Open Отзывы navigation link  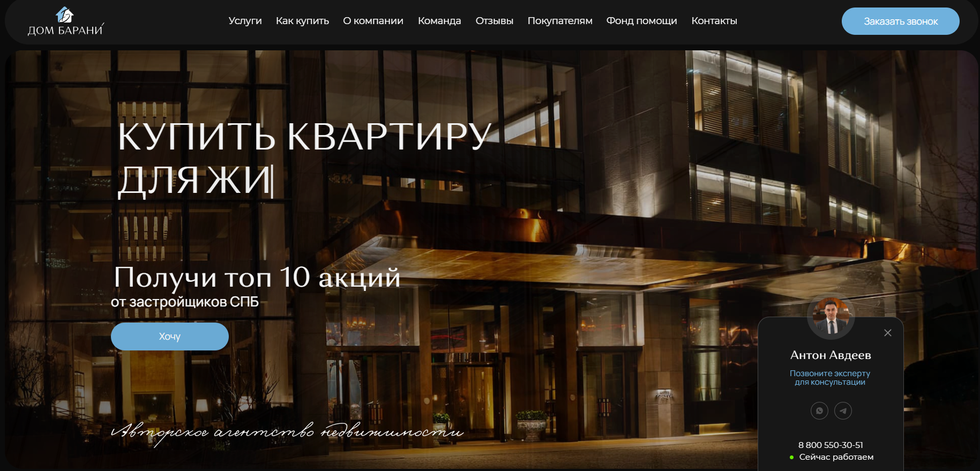pos(494,21)
